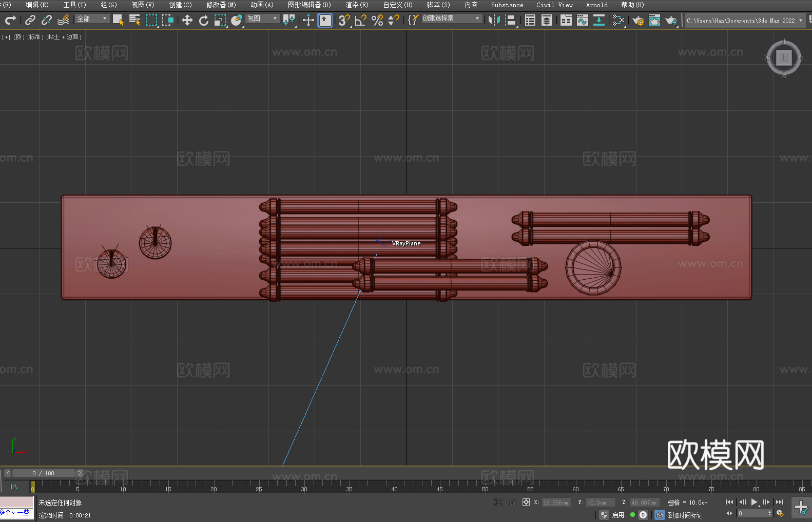Open the selection filter dropdown showing 全部
Screen dimensions: 812x522
(92, 18)
